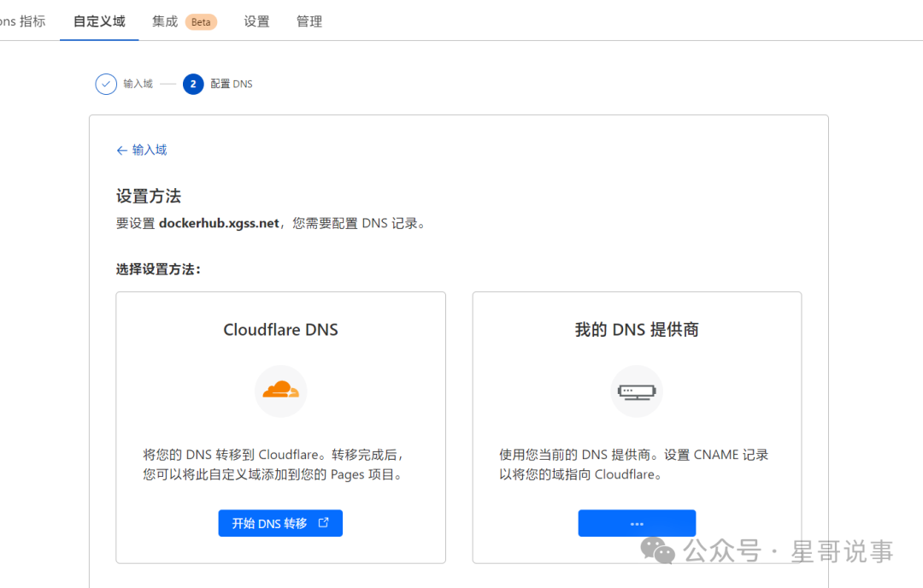
Task: Click the domain name dockerhub.xgss.net
Action: (x=219, y=224)
